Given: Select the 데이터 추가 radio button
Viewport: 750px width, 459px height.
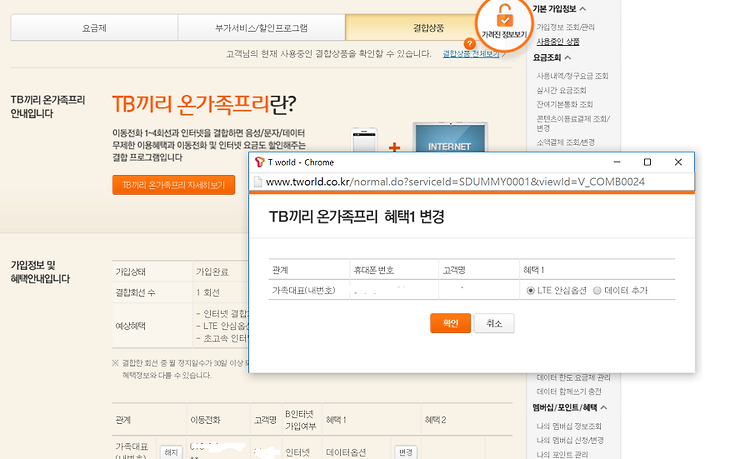Looking at the screenshot, I should pyautogui.click(x=597, y=290).
